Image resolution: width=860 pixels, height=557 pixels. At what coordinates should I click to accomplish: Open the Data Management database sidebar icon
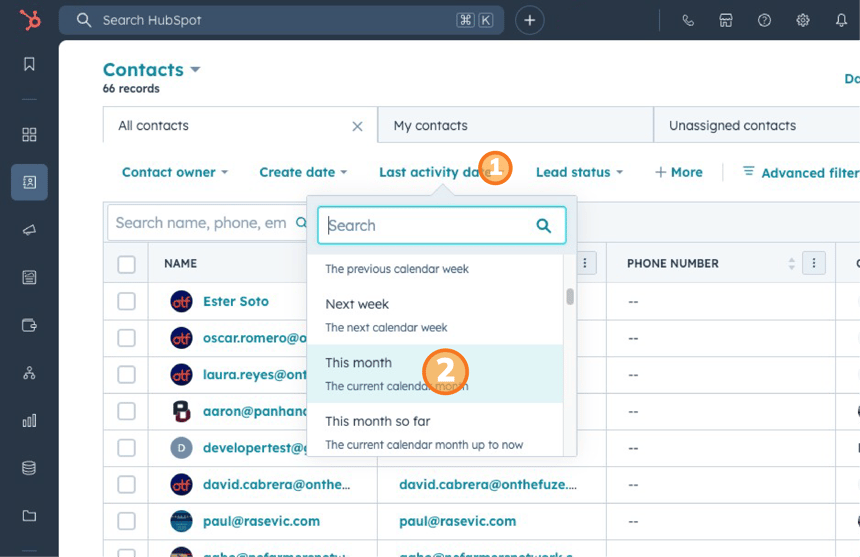tap(29, 468)
